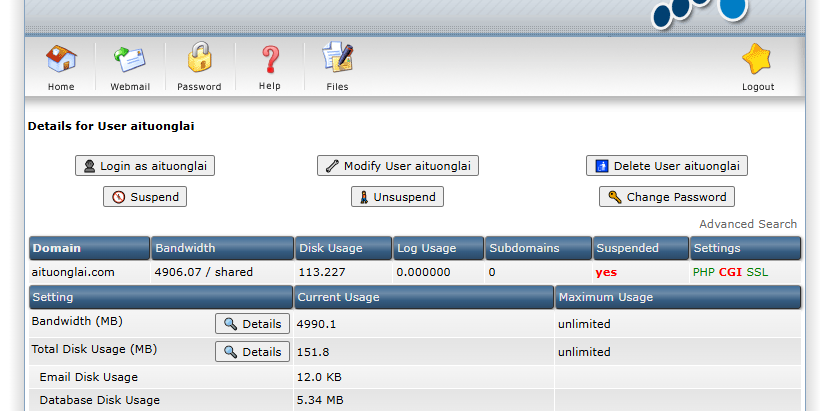The height and width of the screenshot is (411, 820).
Task: Click the Database Disk Usage value 5.34 MB
Action: tap(320, 400)
